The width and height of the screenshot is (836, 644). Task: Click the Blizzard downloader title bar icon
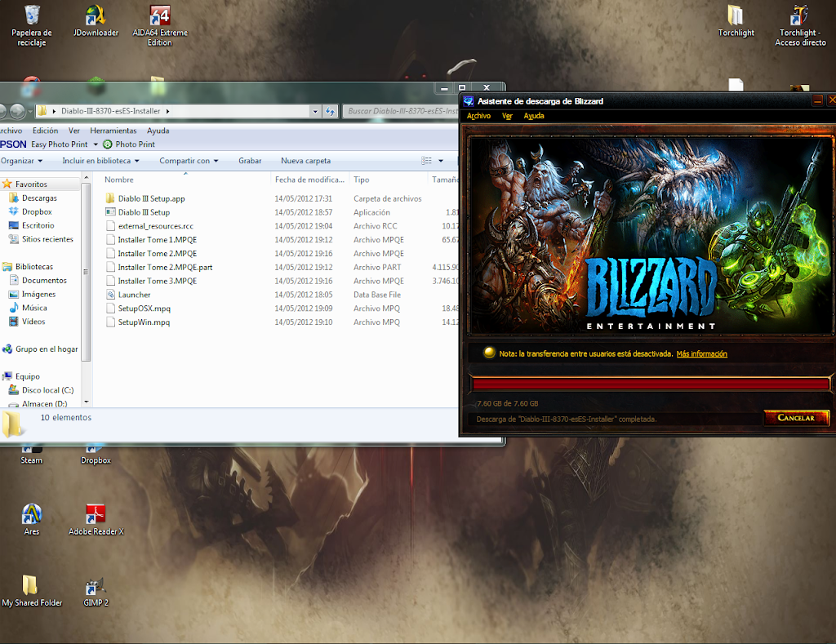coord(468,101)
